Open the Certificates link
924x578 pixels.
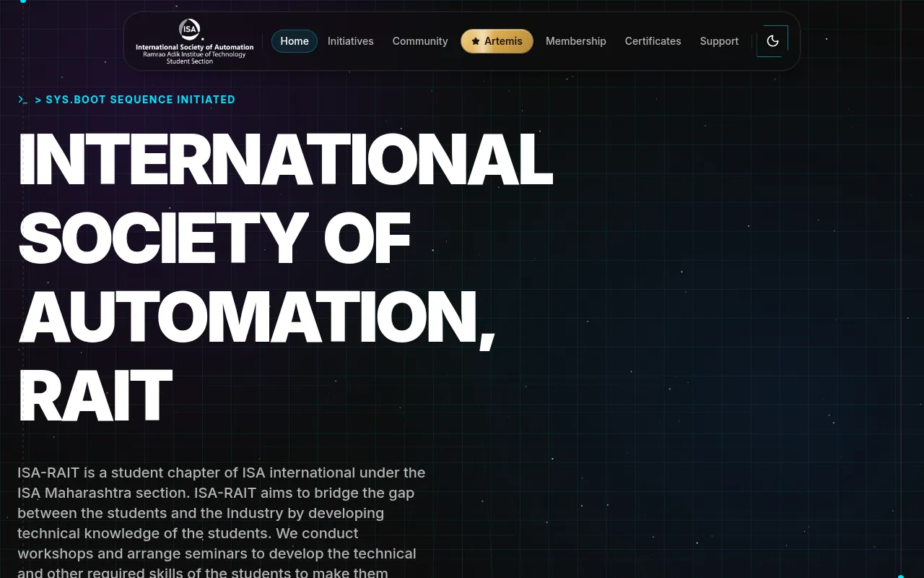pos(653,41)
